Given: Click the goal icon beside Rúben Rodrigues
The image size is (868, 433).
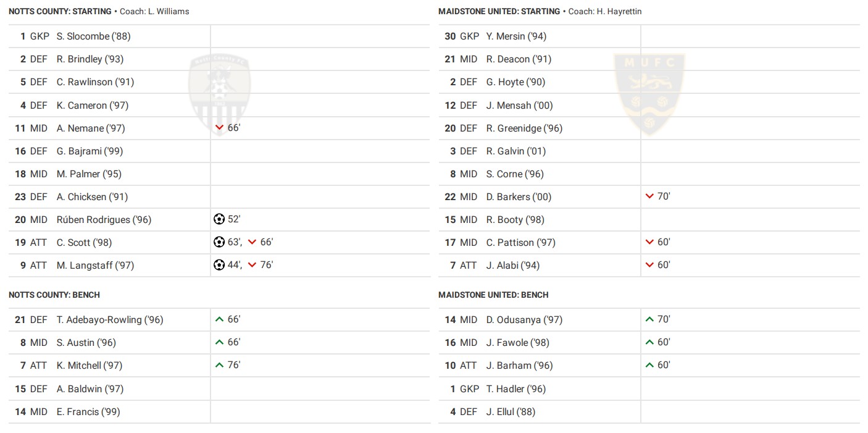Looking at the screenshot, I should click(x=219, y=219).
